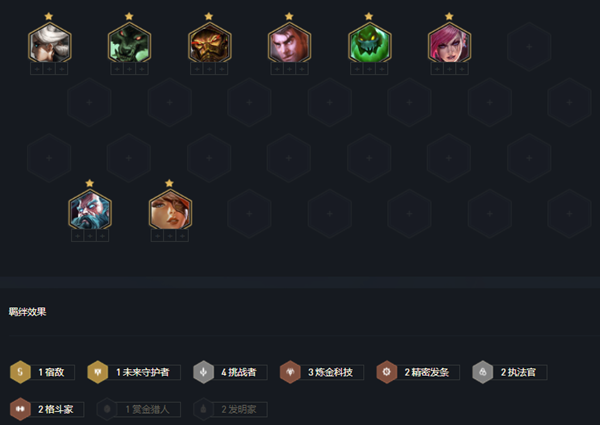Click the empty hex slot right of Vi
600x425 pixels.
[529, 47]
